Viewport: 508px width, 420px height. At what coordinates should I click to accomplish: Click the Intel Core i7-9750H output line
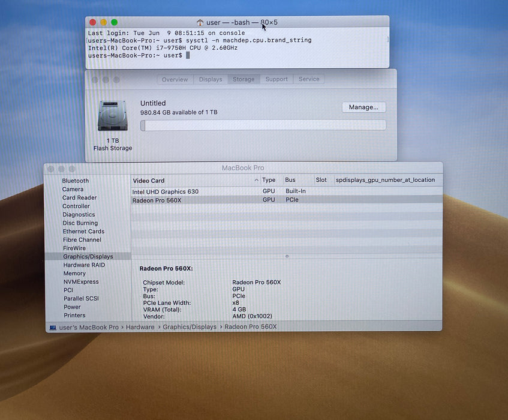[163, 48]
